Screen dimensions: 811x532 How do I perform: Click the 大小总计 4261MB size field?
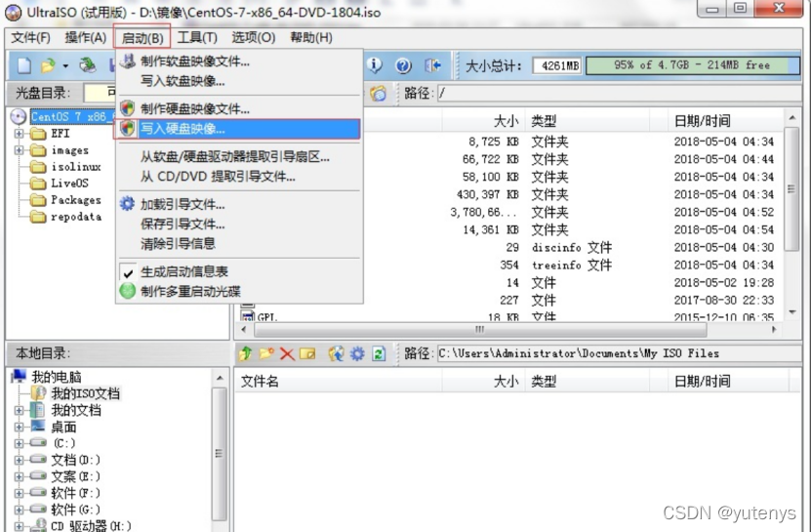point(557,65)
